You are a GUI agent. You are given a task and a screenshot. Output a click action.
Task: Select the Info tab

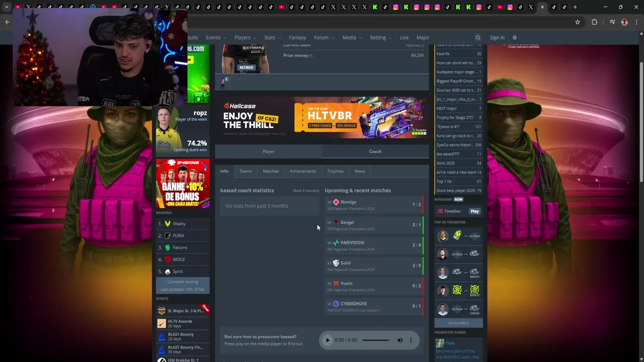click(224, 171)
